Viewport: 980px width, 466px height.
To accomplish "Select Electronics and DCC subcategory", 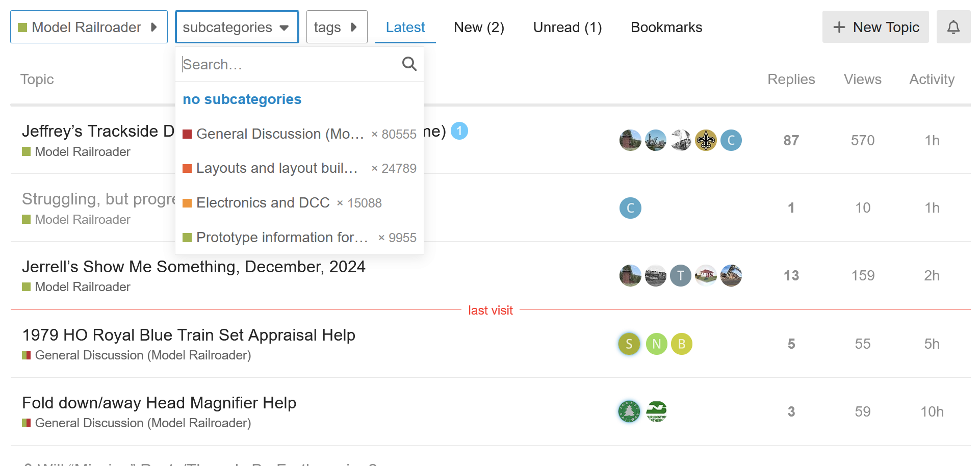I will click(x=263, y=203).
